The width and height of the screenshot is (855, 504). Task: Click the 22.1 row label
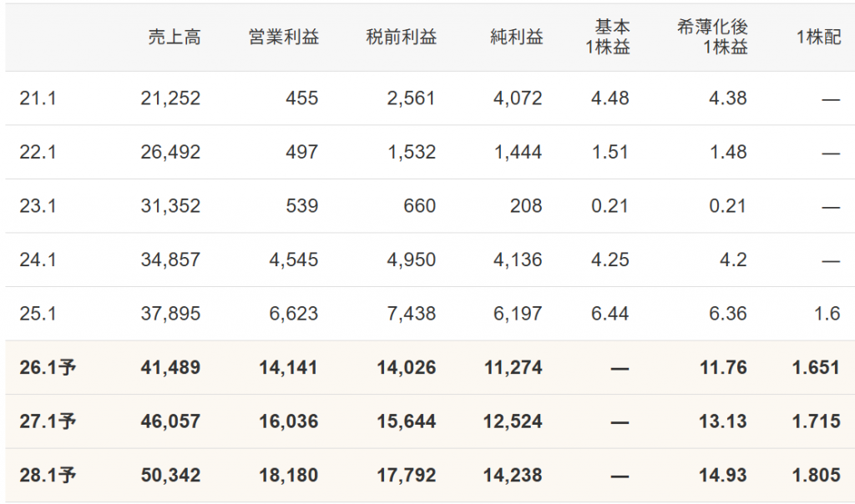point(38,152)
